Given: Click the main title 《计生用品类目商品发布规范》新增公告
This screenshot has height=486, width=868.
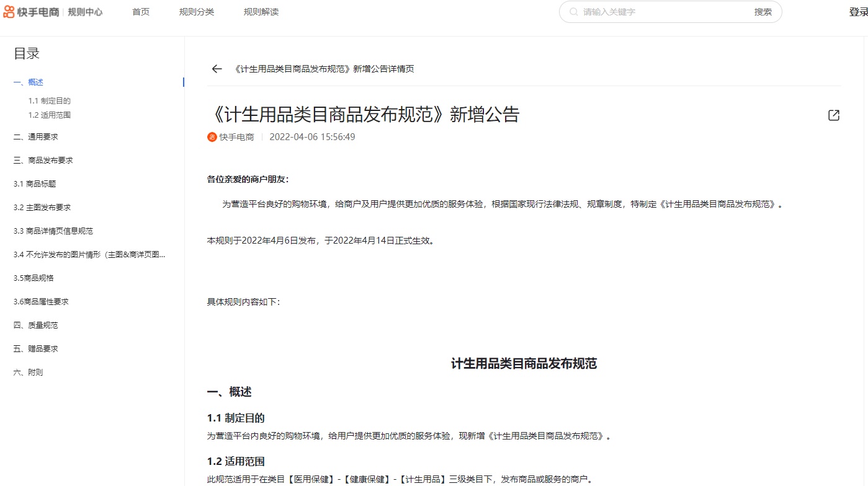Looking at the screenshot, I should click(363, 115).
